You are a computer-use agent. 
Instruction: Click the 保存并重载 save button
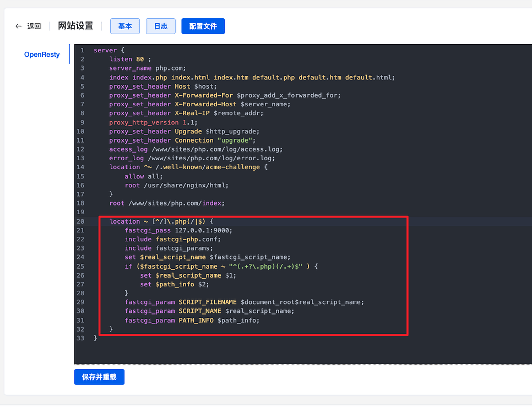pos(99,377)
